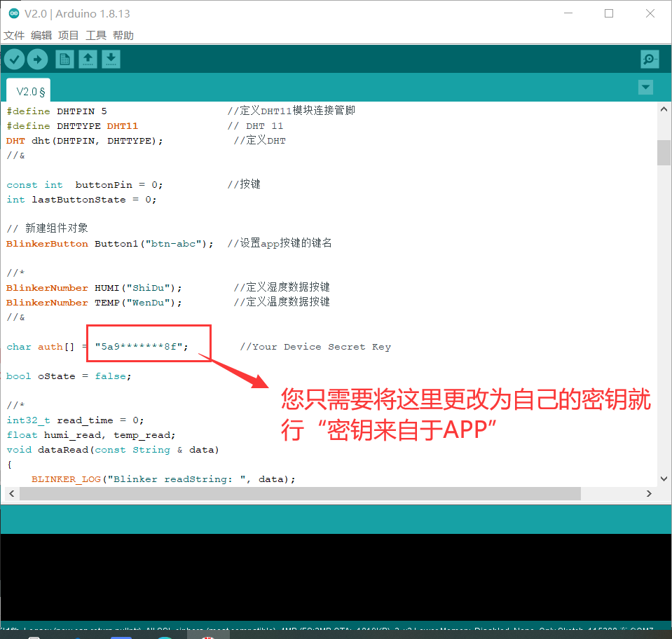
Task: Click the BLINKER_LOG("Blinker readString: ") line
Action: pos(163,479)
